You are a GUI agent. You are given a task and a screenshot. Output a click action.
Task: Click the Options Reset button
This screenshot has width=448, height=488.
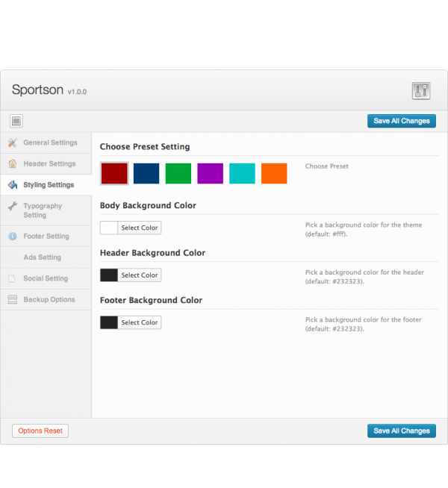coord(40,431)
